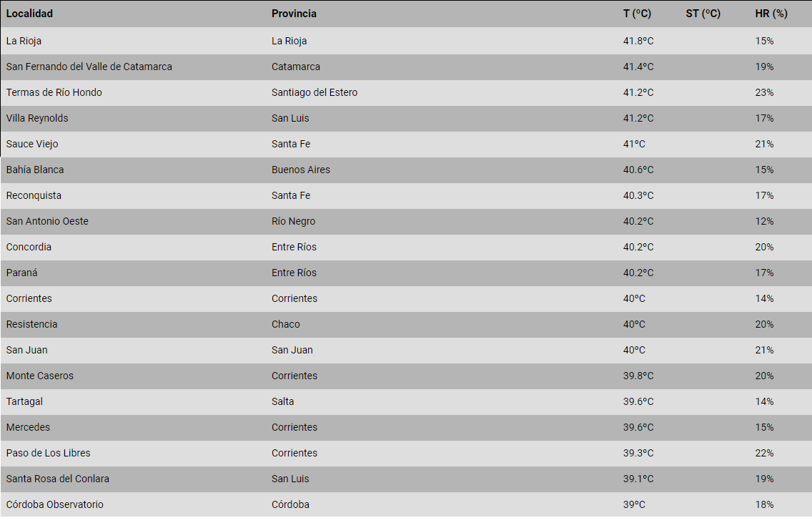Select San Fernando del Valle de Catamarca

coord(89,67)
